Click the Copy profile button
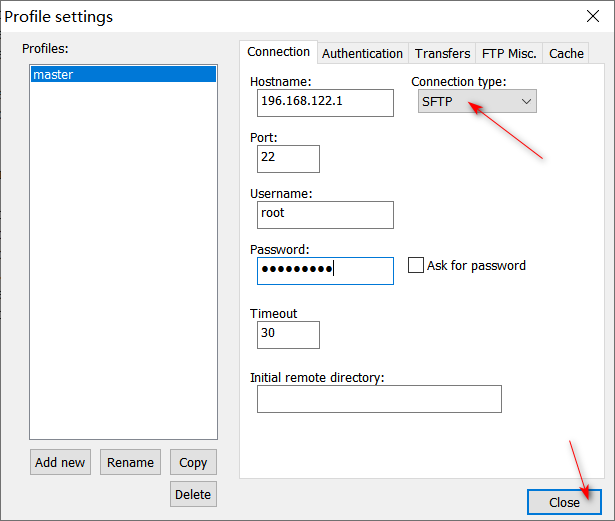615x521 pixels. (193, 462)
